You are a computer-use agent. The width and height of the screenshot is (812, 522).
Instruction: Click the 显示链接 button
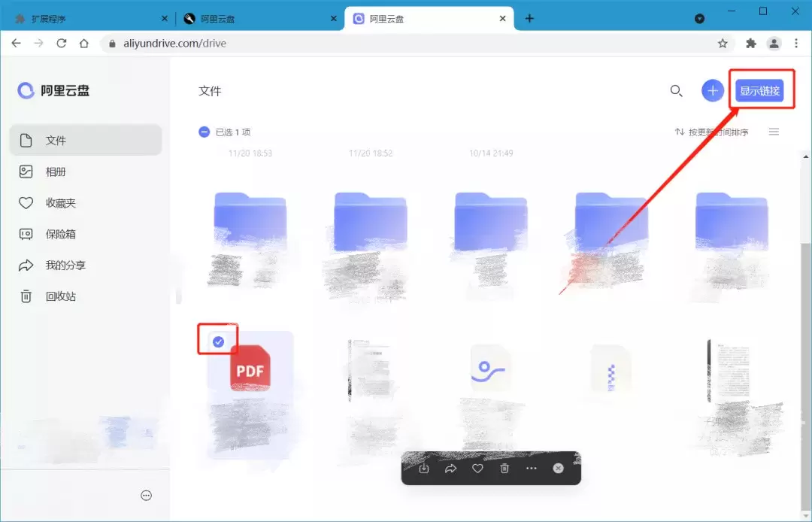coord(759,90)
